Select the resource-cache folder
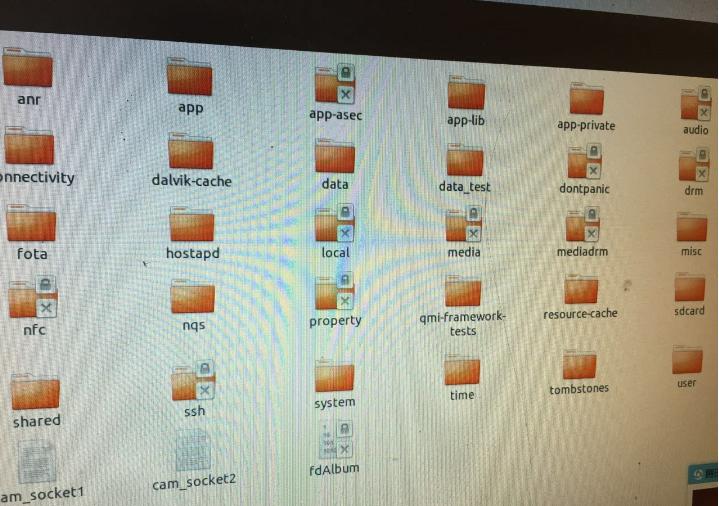Screen dimensions: 719x506 (581, 289)
